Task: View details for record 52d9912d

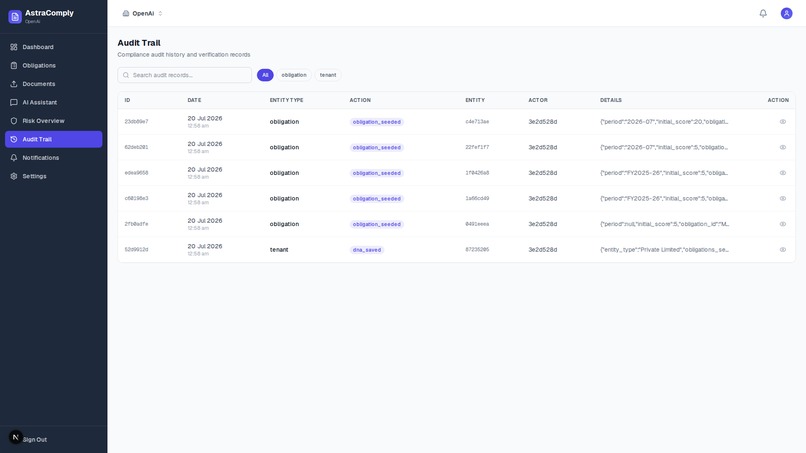Action: tap(782, 250)
